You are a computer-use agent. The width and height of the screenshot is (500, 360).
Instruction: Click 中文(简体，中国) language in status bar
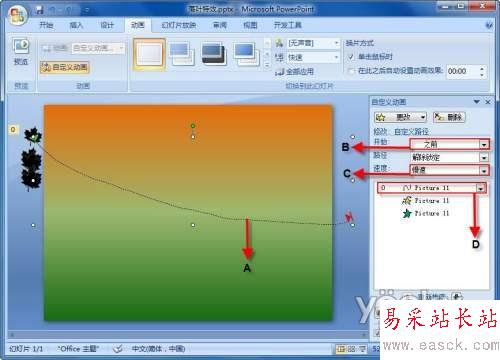point(158,349)
